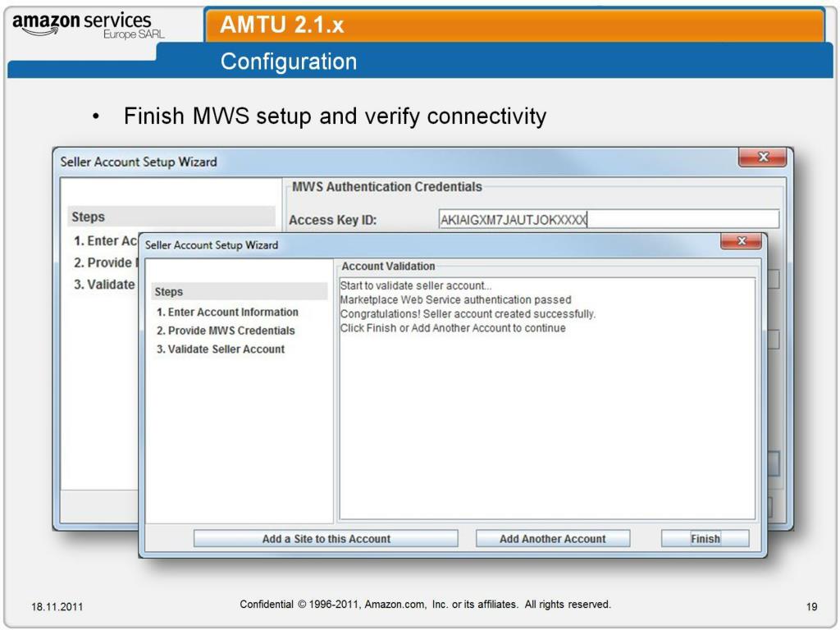The width and height of the screenshot is (840, 630).
Task: Click the Account Validation group label
Action: click(x=388, y=267)
